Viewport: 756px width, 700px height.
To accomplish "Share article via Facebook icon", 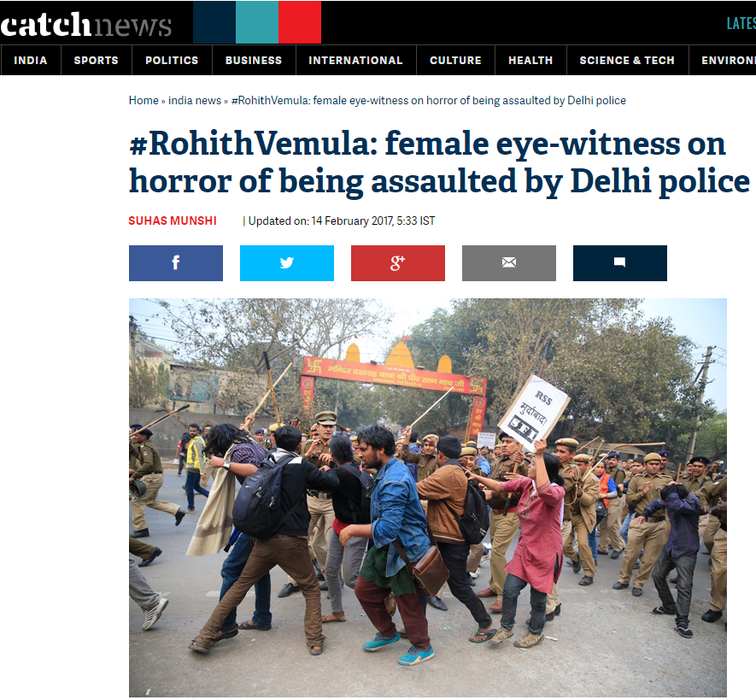I will 175,263.
